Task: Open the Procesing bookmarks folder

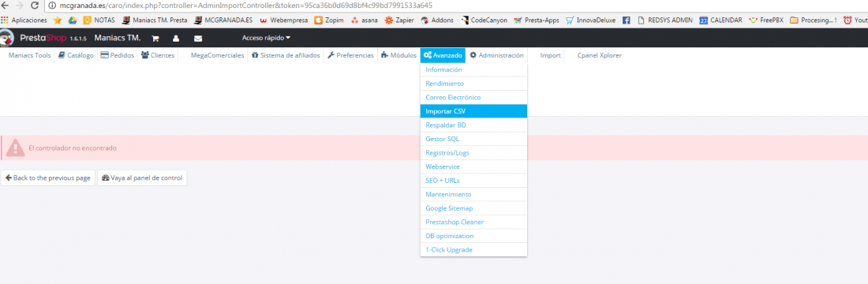Action: [x=814, y=20]
